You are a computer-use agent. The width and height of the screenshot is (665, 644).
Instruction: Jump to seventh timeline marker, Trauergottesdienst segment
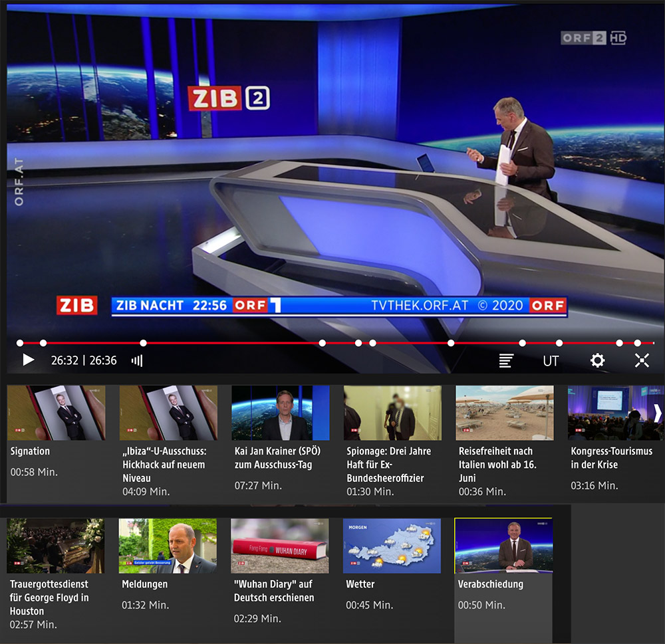[x=452, y=343]
